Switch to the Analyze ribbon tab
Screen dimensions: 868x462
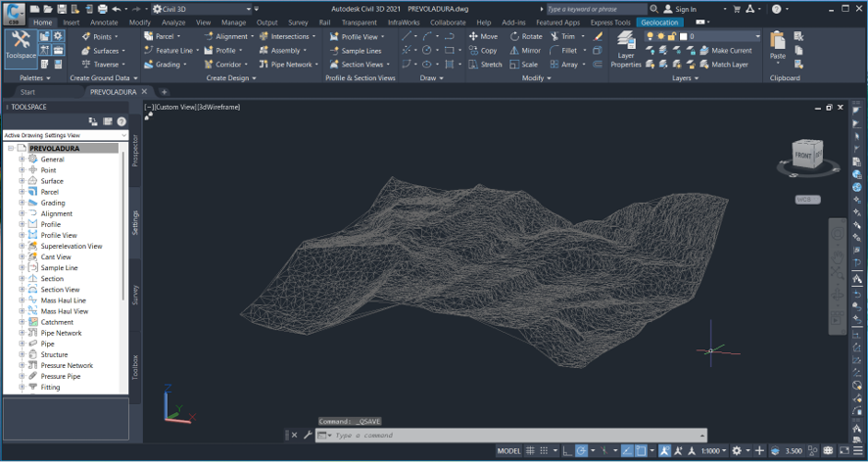pos(173,23)
